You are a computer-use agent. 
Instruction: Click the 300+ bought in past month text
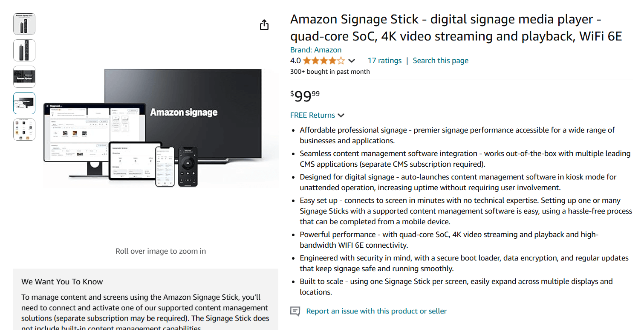click(x=330, y=71)
